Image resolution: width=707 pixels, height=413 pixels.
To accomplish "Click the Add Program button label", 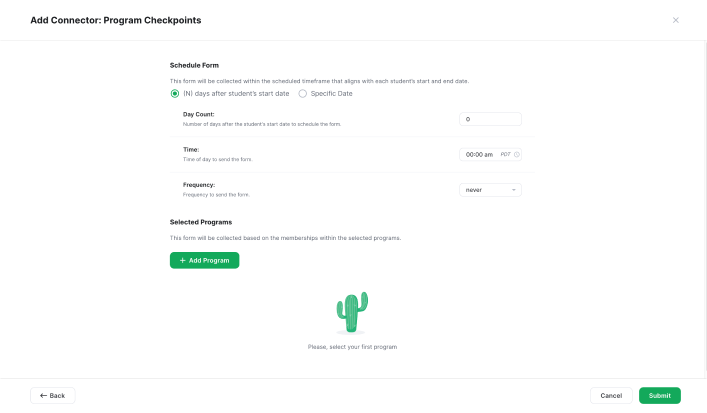I will [209, 260].
